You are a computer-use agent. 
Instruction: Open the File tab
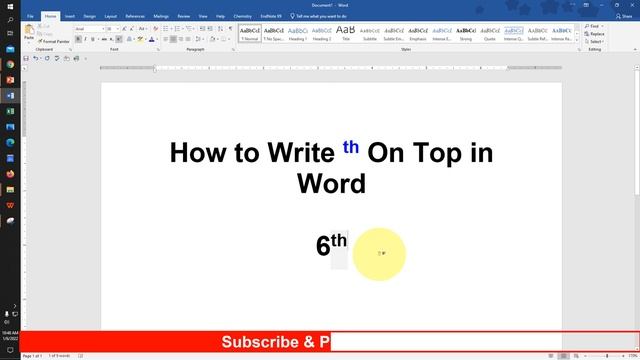30,16
